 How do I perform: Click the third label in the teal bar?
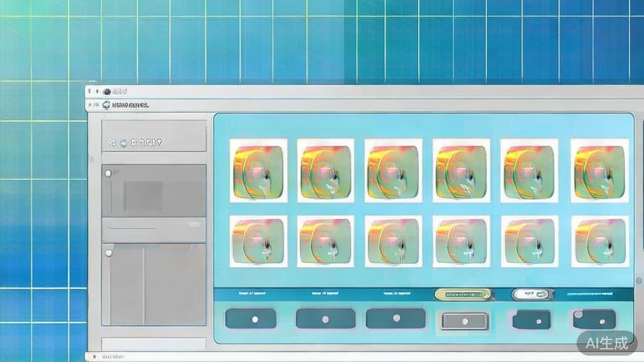(x=396, y=293)
